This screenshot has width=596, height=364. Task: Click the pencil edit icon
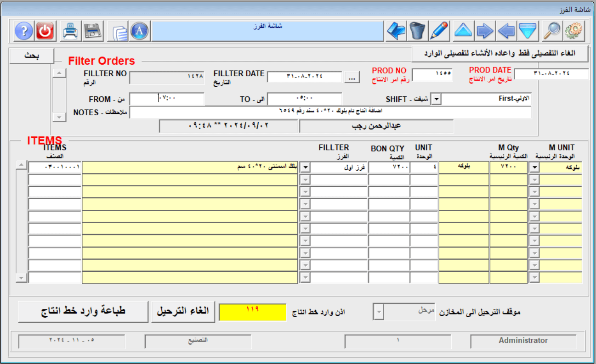[x=439, y=31]
